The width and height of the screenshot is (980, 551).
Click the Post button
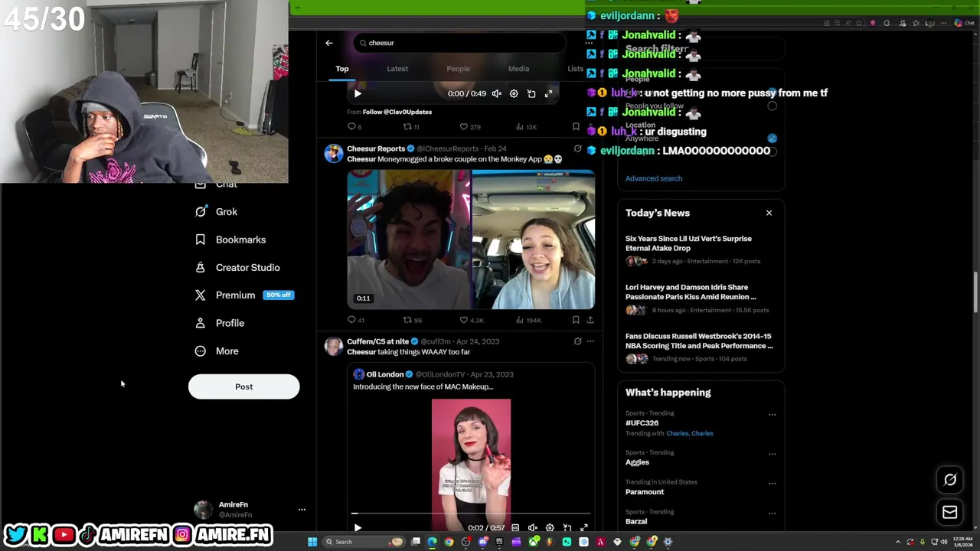pyautogui.click(x=243, y=386)
